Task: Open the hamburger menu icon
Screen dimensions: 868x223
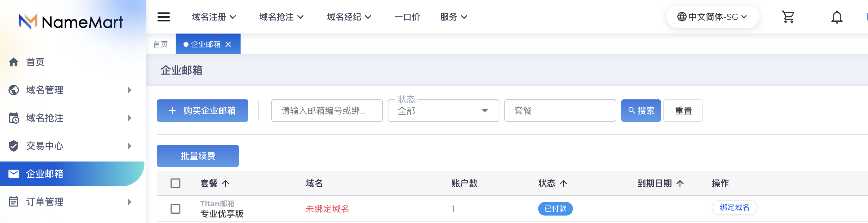Action: (163, 17)
